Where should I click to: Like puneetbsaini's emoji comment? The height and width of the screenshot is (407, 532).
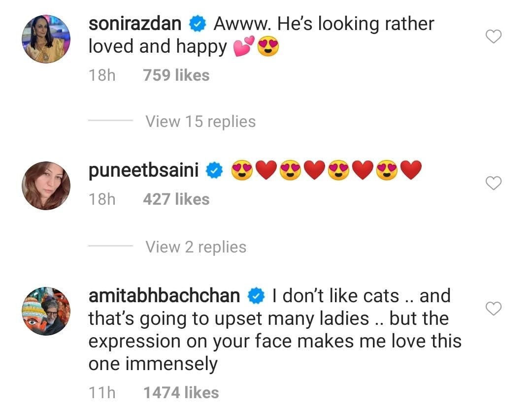click(x=493, y=184)
